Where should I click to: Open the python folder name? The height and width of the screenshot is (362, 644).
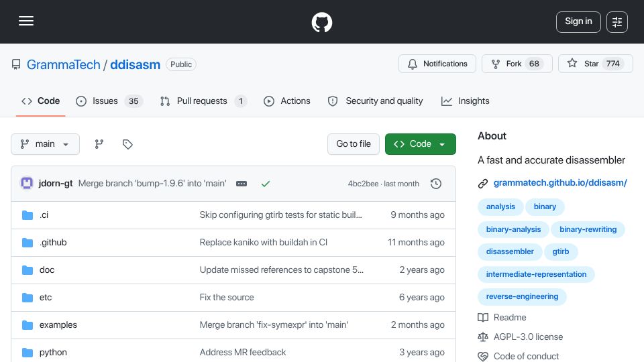pos(53,353)
